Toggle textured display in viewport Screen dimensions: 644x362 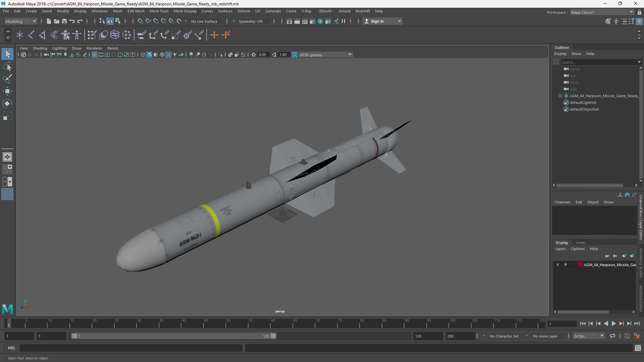[168, 55]
